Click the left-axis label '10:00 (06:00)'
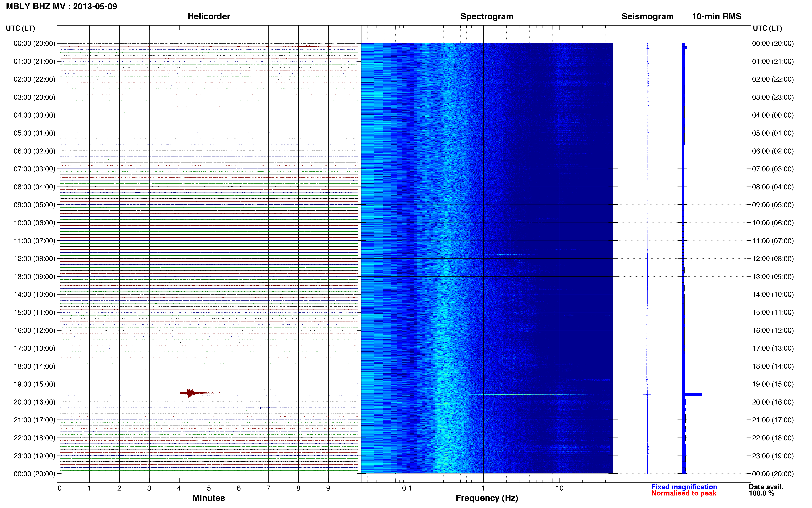Viewport: 812px width, 508px height. tap(34, 223)
